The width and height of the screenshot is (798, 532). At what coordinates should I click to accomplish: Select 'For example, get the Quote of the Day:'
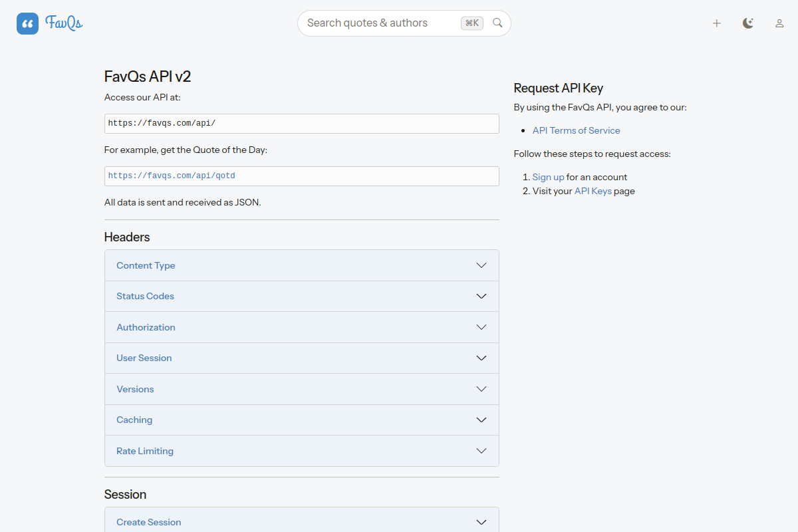(x=186, y=150)
